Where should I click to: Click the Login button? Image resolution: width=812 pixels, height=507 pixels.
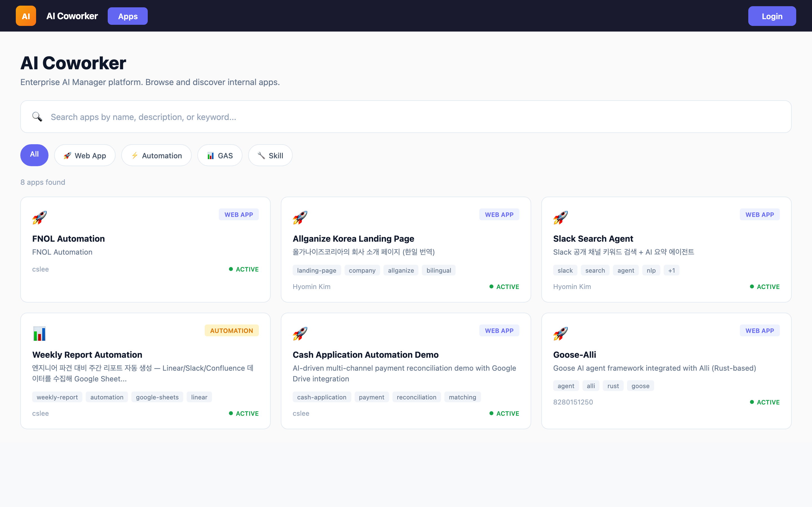pos(772,16)
